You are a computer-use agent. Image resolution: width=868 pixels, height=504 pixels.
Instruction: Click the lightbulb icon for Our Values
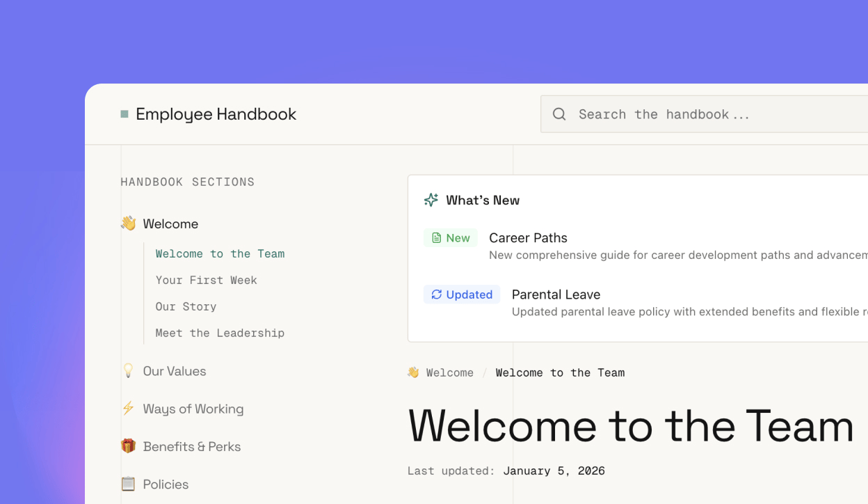coord(128,371)
